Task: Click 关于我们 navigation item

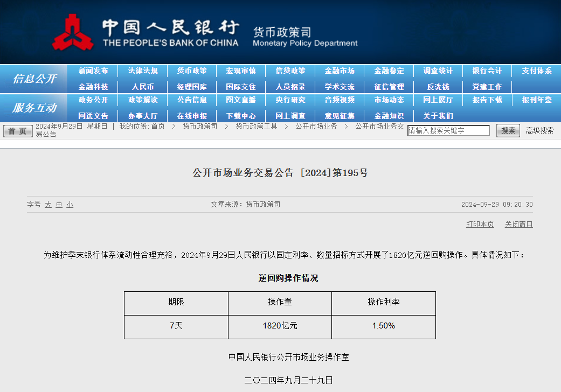Action: coord(438,116)
